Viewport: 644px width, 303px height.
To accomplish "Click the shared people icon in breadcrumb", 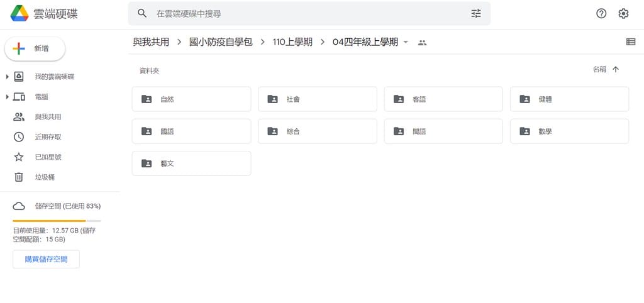I will pyautogui.click(x=422, y=42).
